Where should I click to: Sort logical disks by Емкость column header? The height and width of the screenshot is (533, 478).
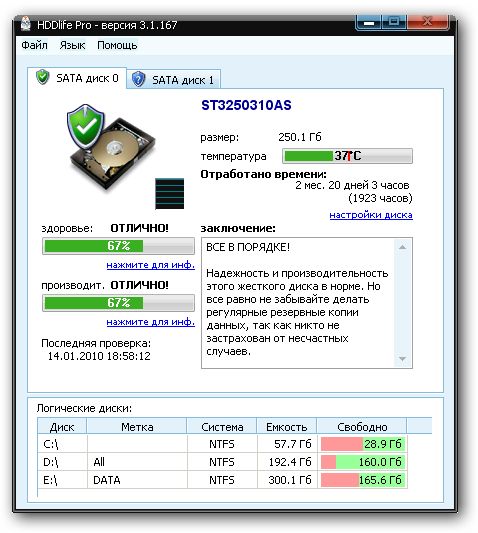[x=286, y=427]
